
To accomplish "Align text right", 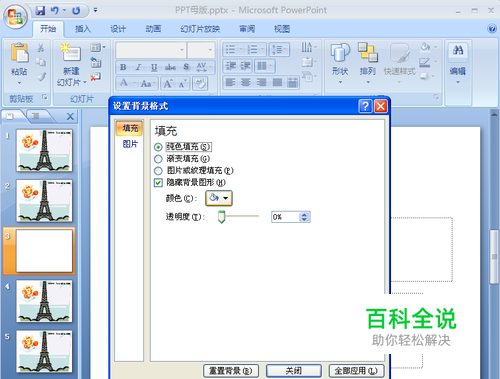I will pos(262,82).
